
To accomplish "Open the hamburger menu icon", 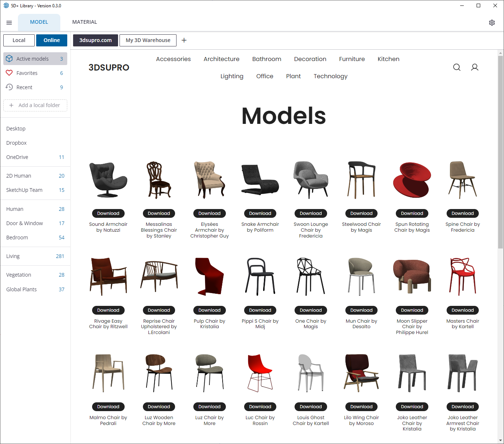I will coord(9,23).
